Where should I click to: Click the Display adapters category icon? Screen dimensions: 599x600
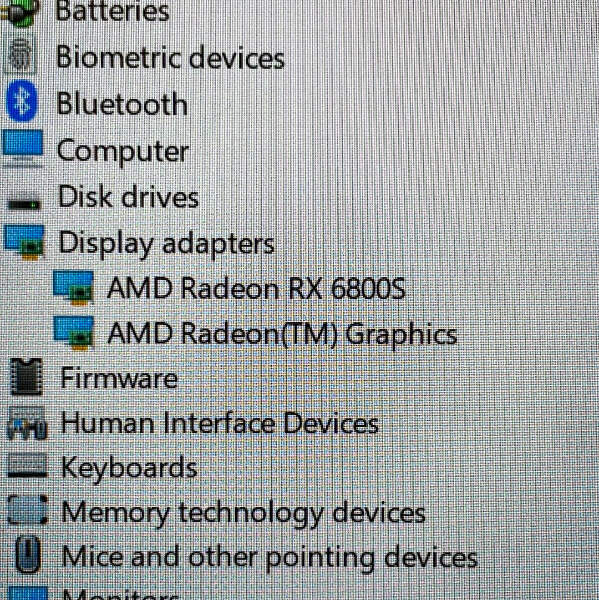click(24, 243)
